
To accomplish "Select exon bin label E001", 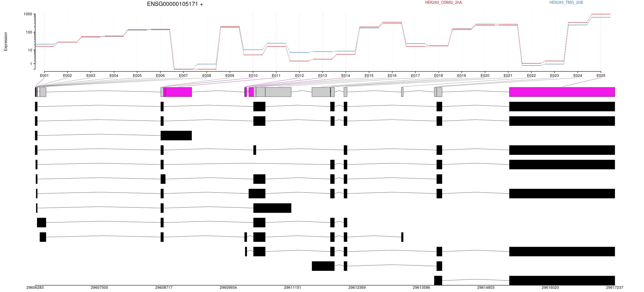I will pos(44,76).
